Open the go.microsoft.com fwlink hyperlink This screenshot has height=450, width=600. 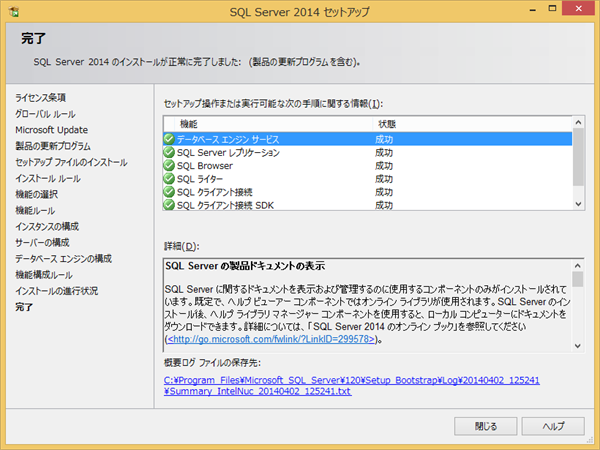point(268,340)
